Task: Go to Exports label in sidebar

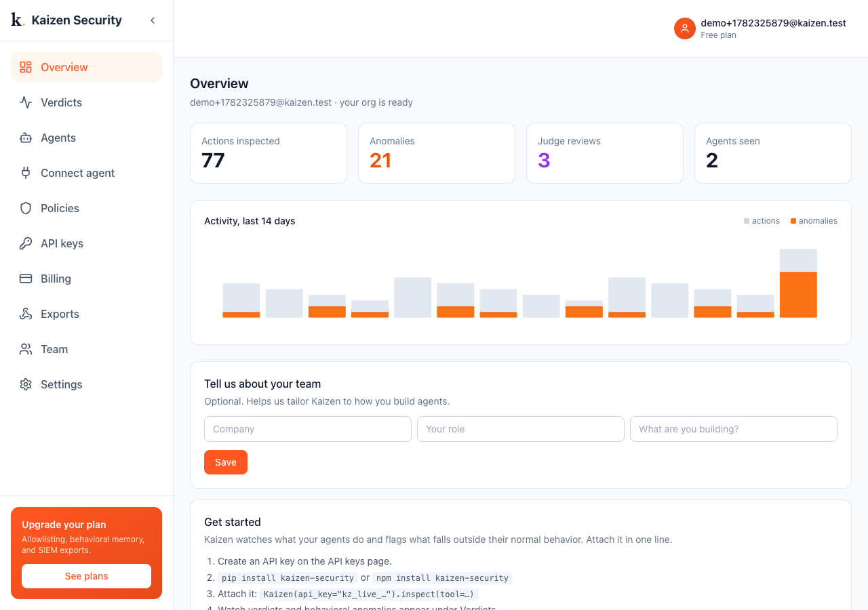Action: pos(60,314)
